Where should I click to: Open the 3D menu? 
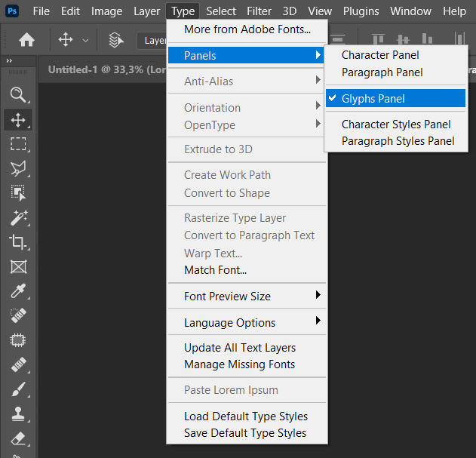[x=290, y=11]
